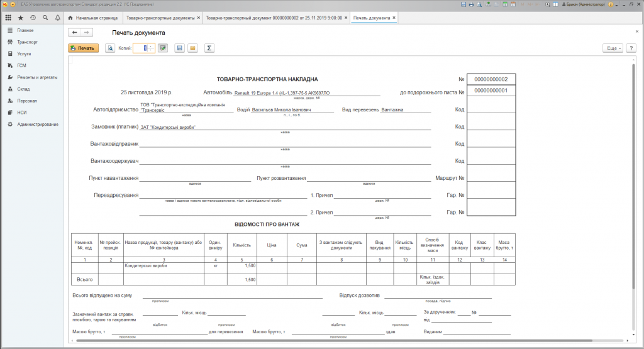Viewport: 644px width, 349px height.
Task: Navigate back with the left arrow
Action: coord(74,33)
